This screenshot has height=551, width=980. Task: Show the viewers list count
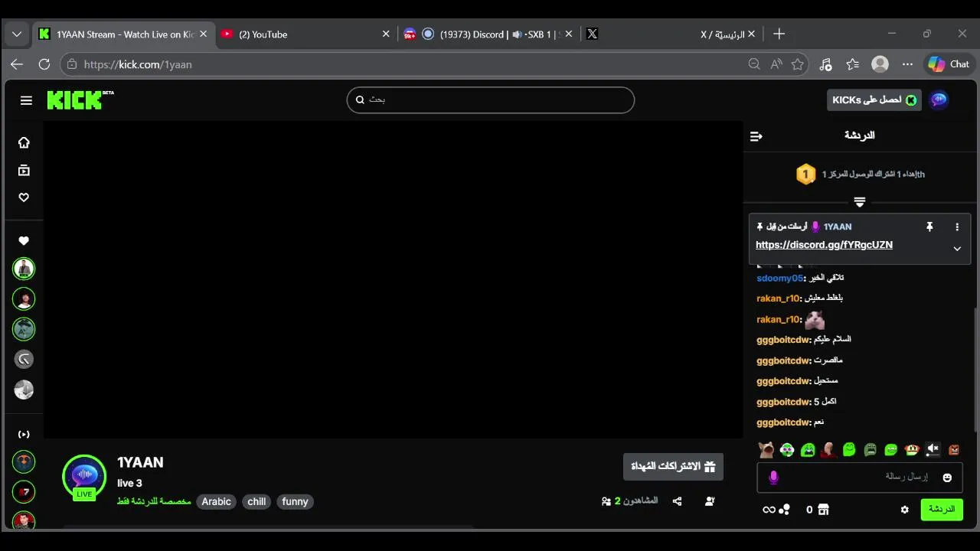coord(629,501)
